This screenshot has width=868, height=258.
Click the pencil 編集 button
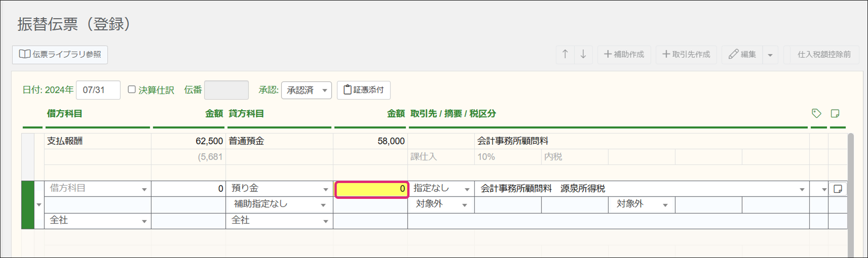(743, 54)
